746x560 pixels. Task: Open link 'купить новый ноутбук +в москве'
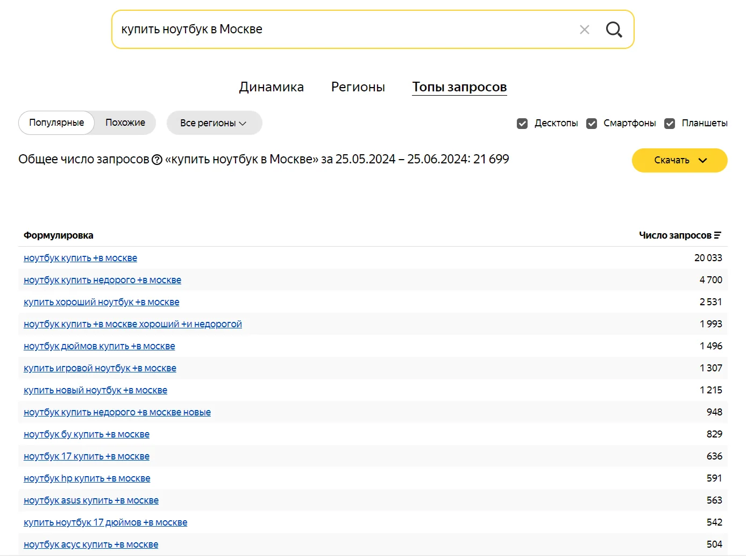pyautogui.click(x=95, y=390)
